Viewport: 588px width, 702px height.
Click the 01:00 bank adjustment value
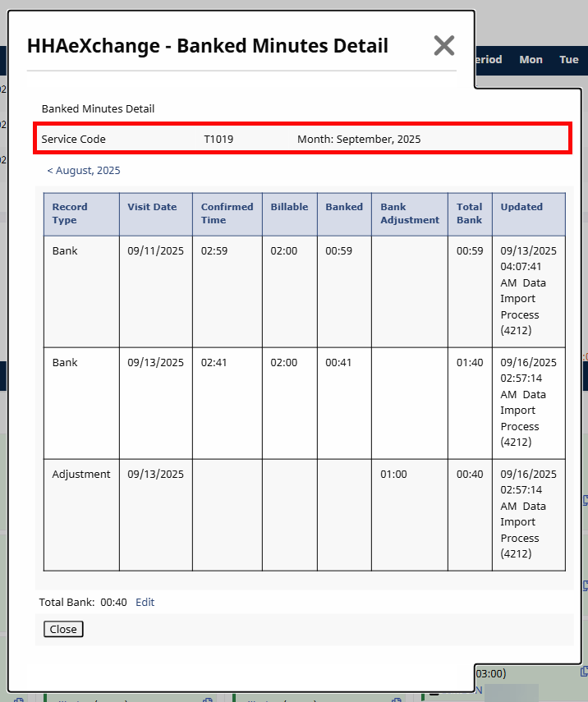pyautogui.click(x=393, y=474)
